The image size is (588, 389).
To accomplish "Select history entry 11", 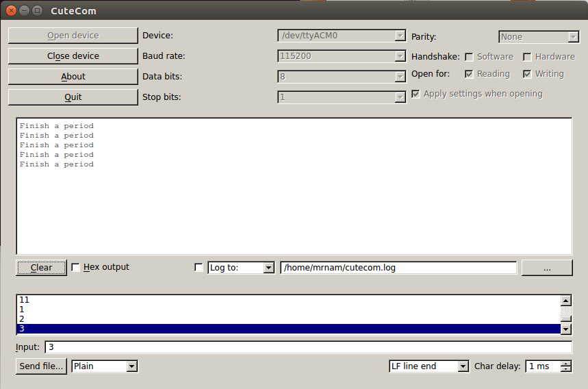I will click(289, 300).
